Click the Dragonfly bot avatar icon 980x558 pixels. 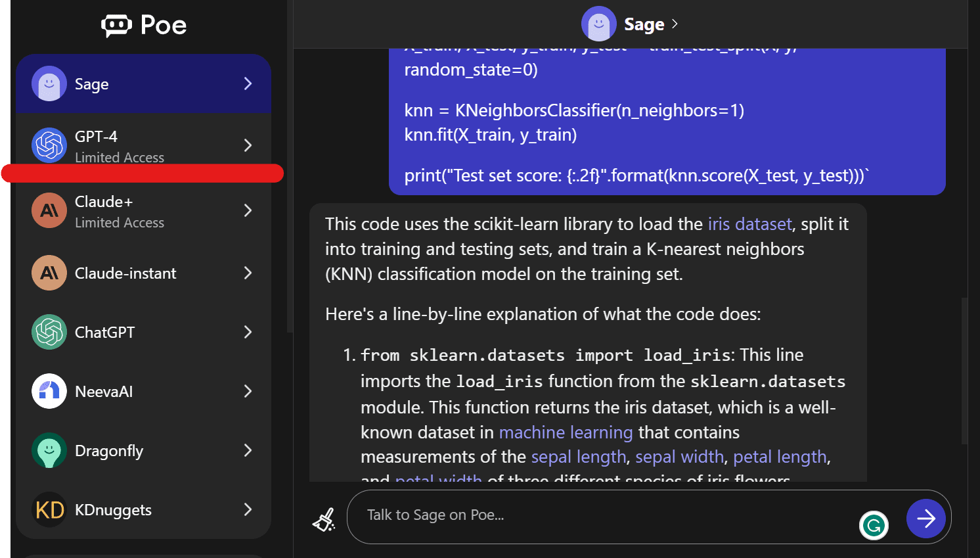coord(49,450)
